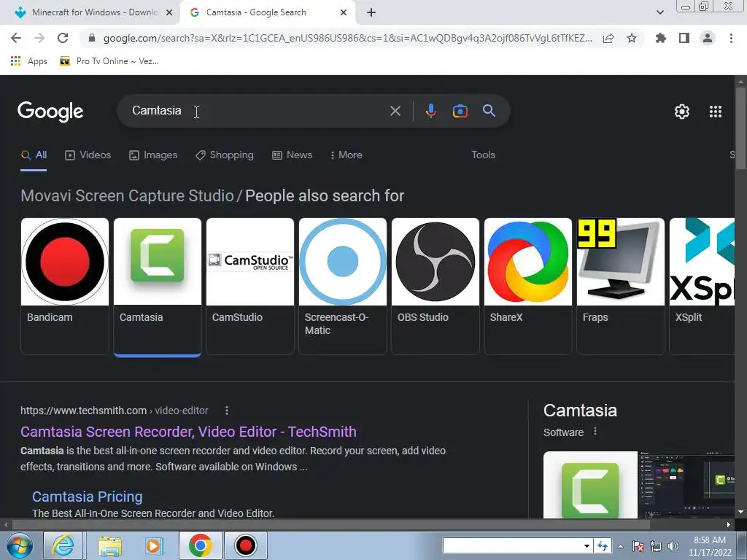Viewport: 747px width, 560px height.
Task: Select the Screencast-O-Matic card
Action: click(343, 286)
